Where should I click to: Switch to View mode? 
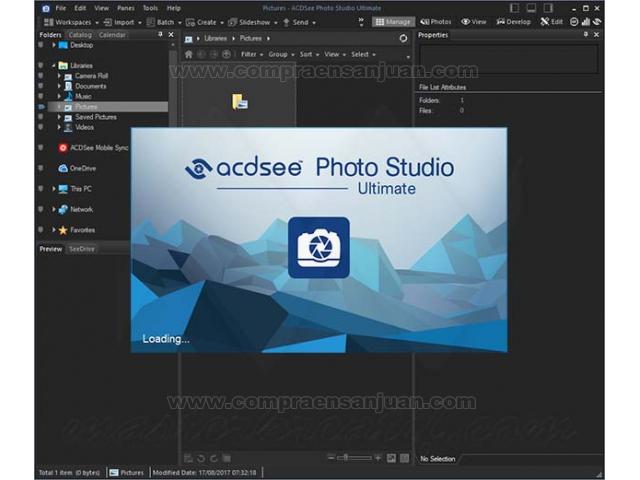[474, 22]
